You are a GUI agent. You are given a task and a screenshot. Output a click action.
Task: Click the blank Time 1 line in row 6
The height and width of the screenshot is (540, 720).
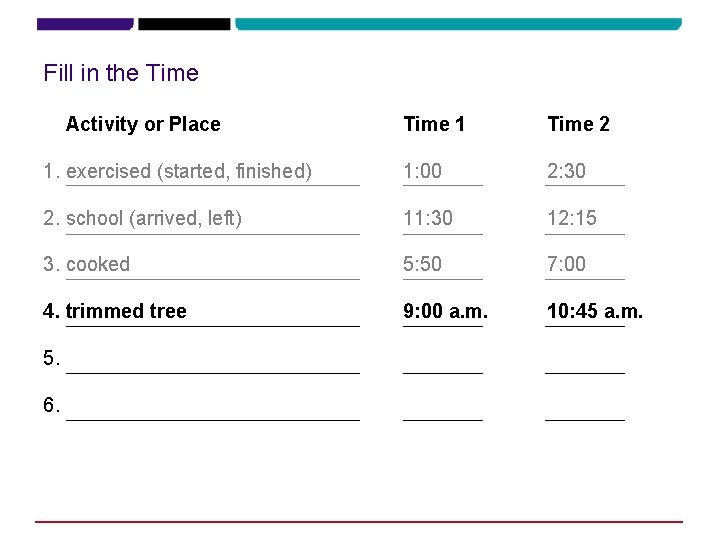pyautogui.click(x=443, y=410)
